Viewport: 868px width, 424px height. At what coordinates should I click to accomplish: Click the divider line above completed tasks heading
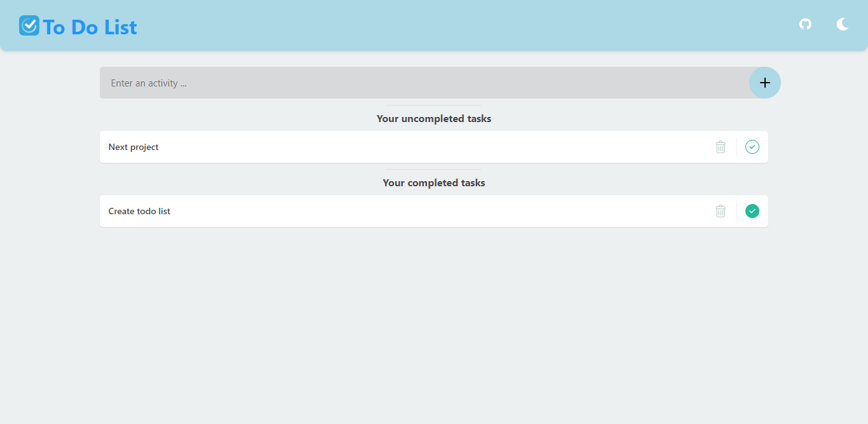433,169
